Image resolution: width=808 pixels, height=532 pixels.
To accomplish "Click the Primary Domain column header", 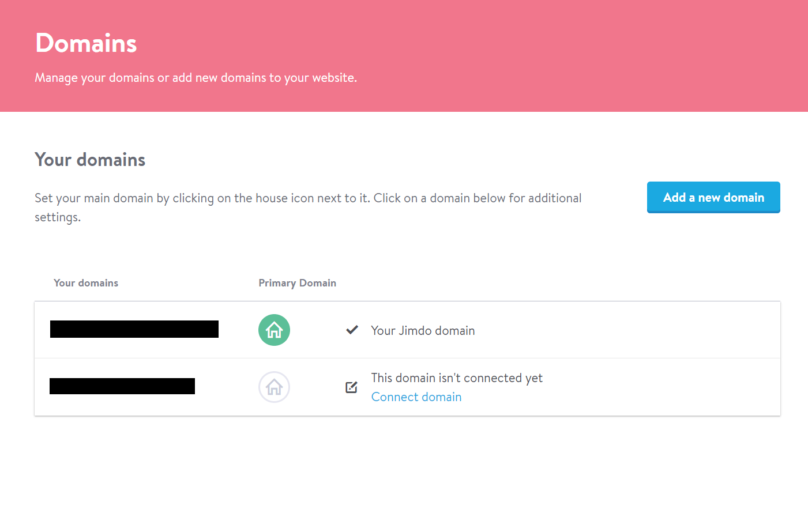I will point(297,283).
